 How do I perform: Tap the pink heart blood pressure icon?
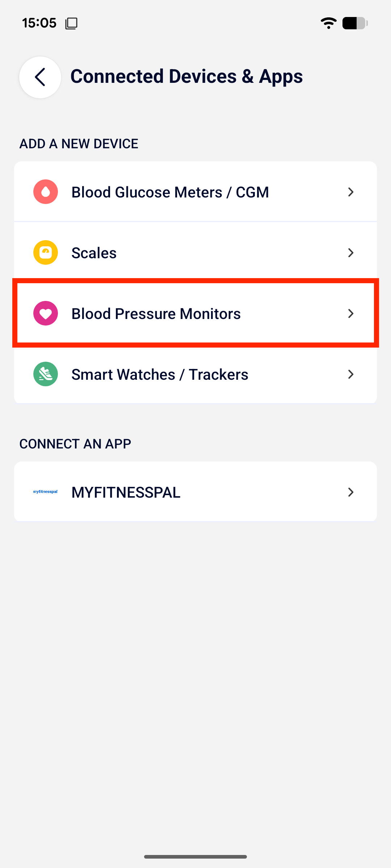46,313
